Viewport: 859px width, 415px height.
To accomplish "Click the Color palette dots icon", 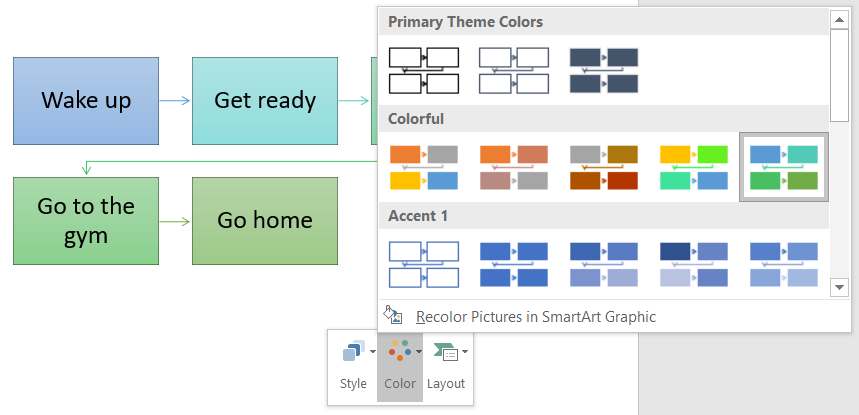I will [399, 350].
